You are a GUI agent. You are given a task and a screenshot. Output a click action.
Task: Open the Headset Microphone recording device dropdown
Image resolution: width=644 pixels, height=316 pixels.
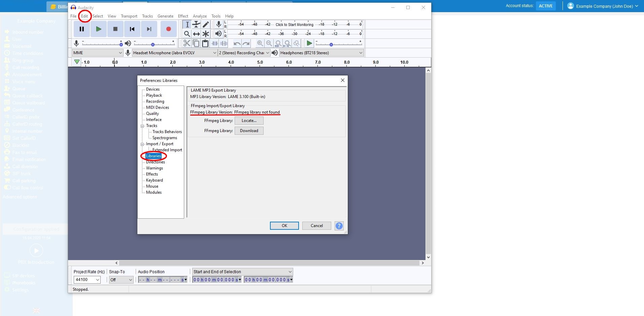175,53
